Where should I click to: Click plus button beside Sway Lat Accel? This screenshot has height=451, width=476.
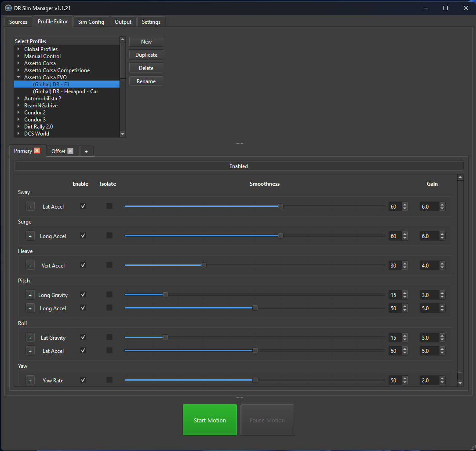[x=30, y=207]
